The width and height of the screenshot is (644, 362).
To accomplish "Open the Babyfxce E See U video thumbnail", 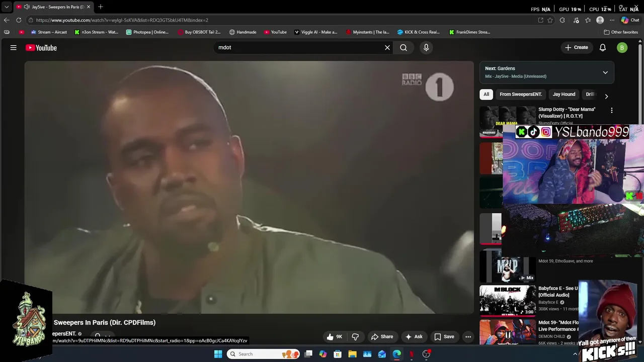I will click(508, 301).
